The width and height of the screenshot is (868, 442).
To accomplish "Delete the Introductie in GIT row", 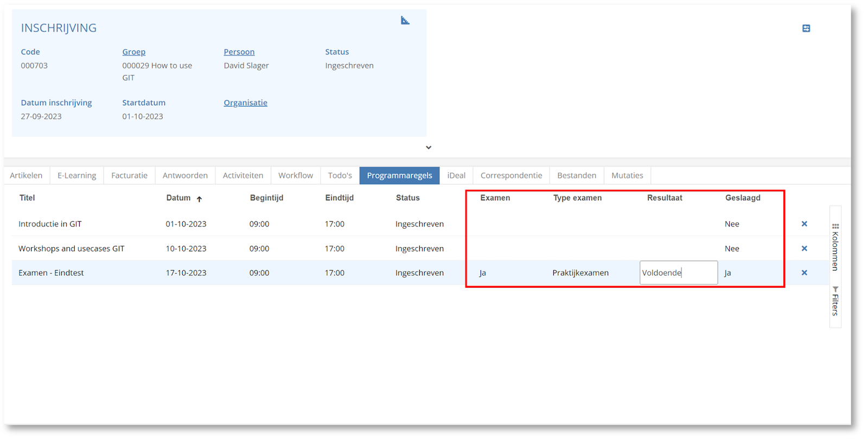I will (804, 224).
